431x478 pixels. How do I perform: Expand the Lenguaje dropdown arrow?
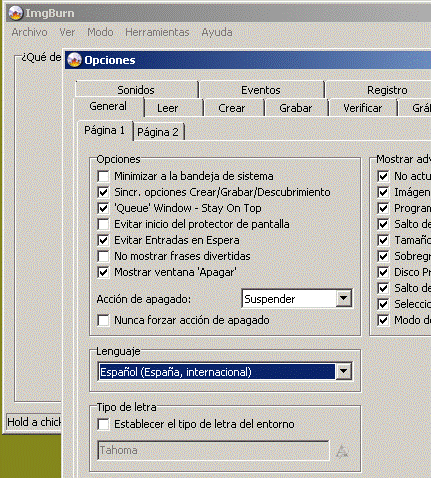point(343,371)
